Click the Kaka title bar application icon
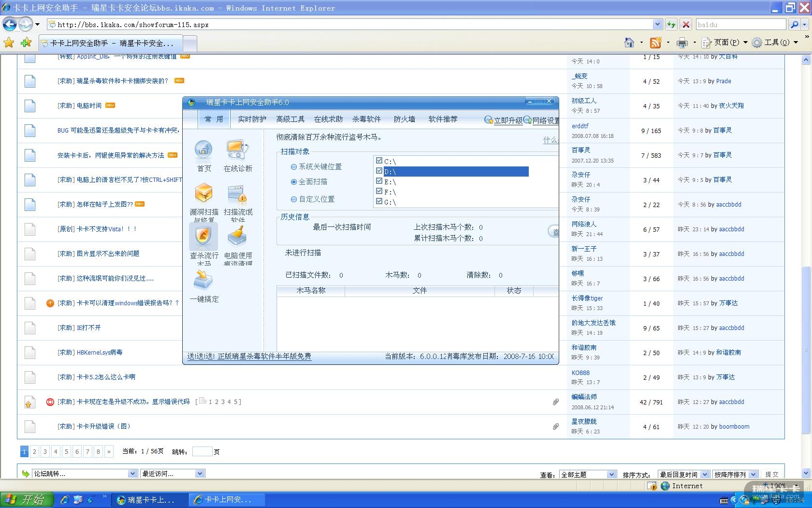This screenshot has height=508, width=812. (x=191, y=103)
